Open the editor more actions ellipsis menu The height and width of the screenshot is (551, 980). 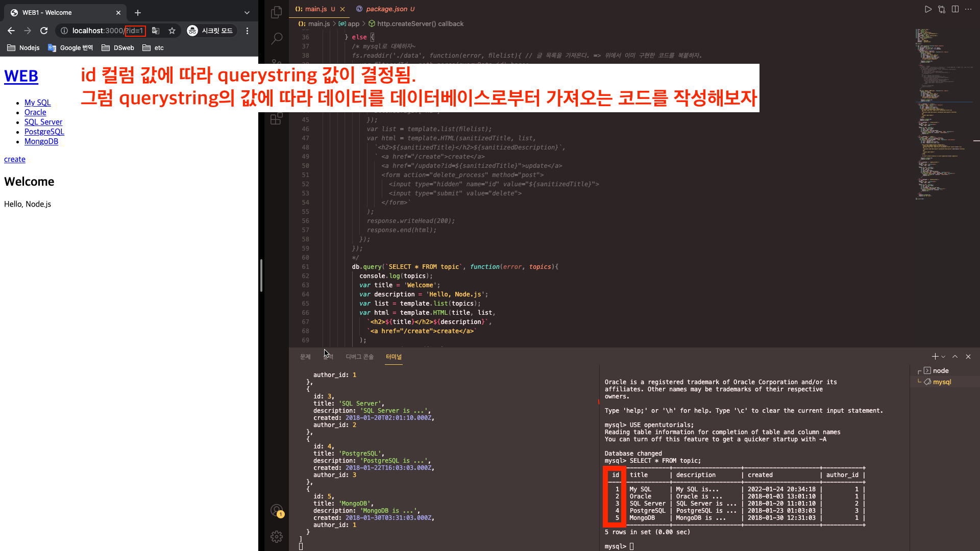click(x=968, y=9)
